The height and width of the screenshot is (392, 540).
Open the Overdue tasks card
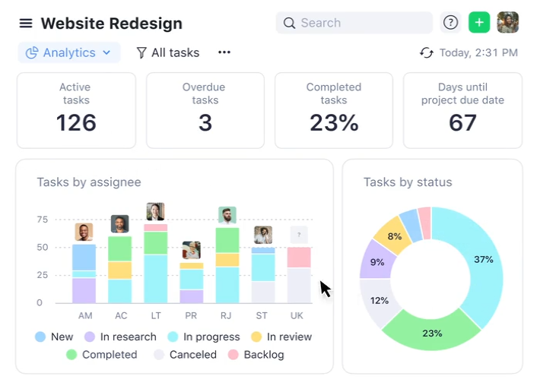(x=205, y=110)
